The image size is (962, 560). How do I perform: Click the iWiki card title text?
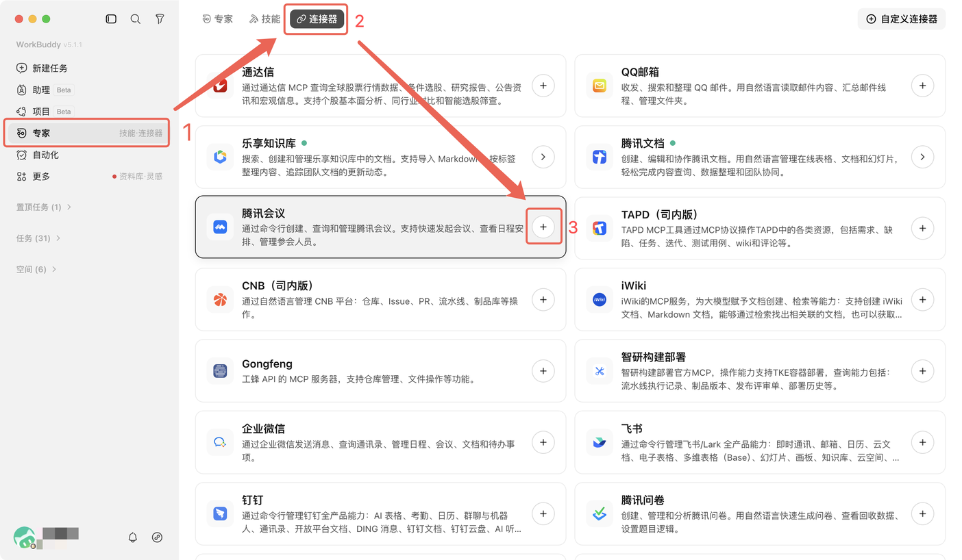(634, 285)
